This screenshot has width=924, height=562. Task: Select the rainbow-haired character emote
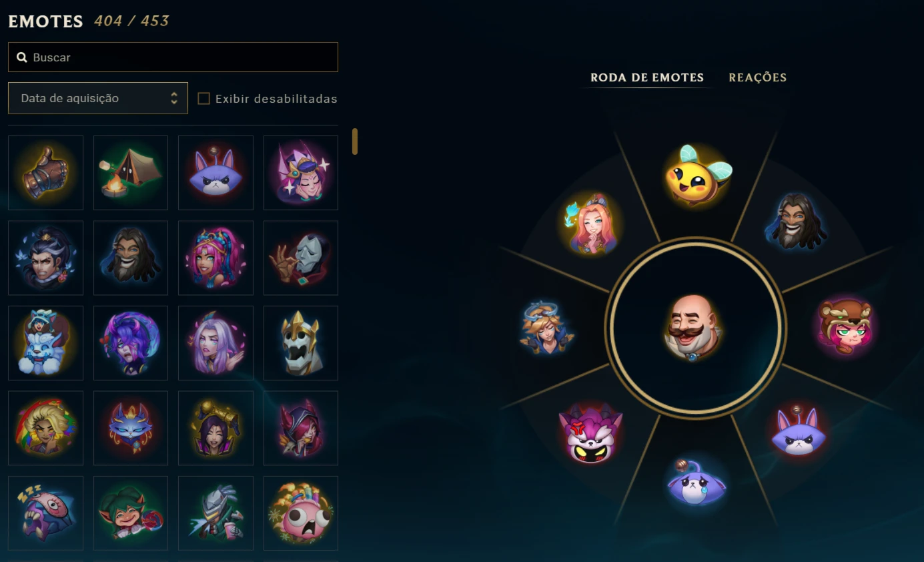pos(45,428)
